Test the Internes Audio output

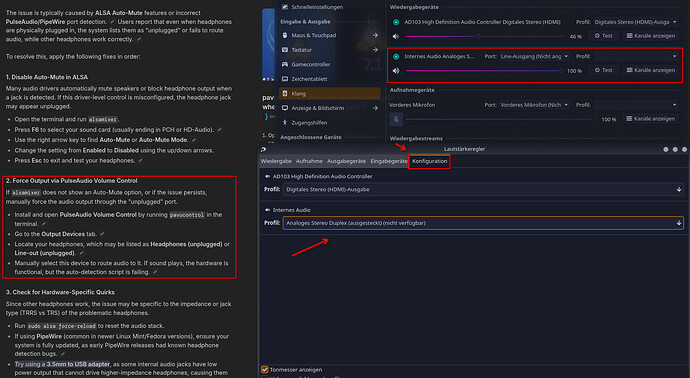[x=604, y=70]
